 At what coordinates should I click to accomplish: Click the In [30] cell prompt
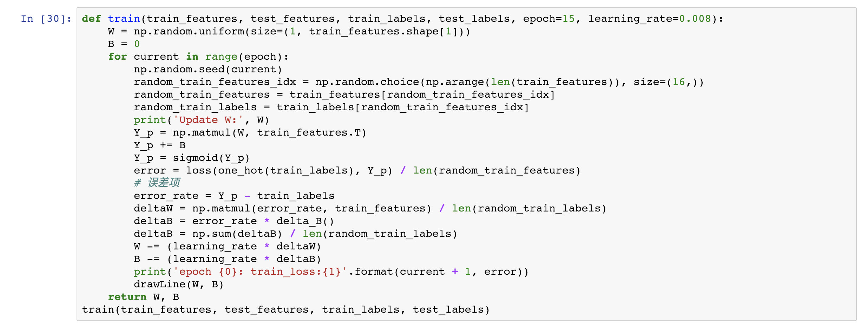click(46, 19)
